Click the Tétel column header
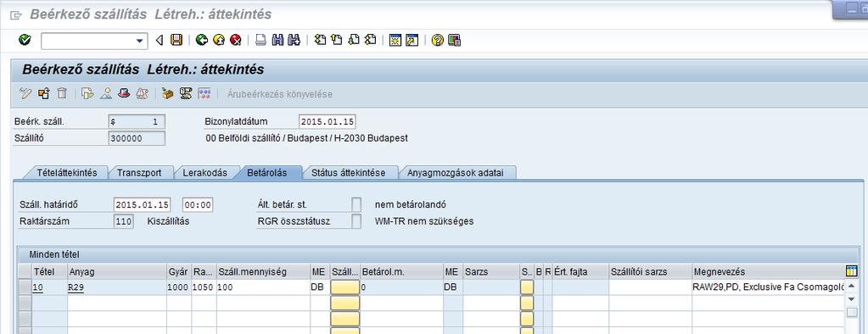Image resolution: width=868 pixels, height=334 pixels. (49, 271)
